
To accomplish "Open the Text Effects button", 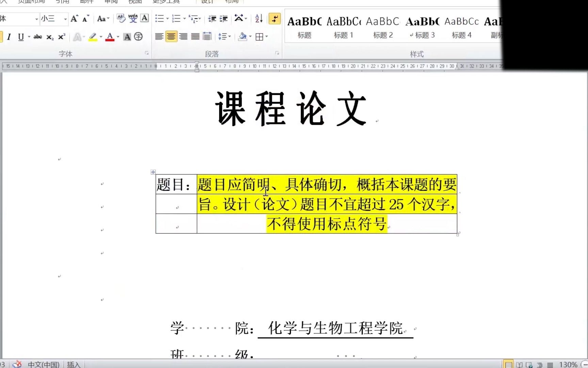I will (77, 37).
